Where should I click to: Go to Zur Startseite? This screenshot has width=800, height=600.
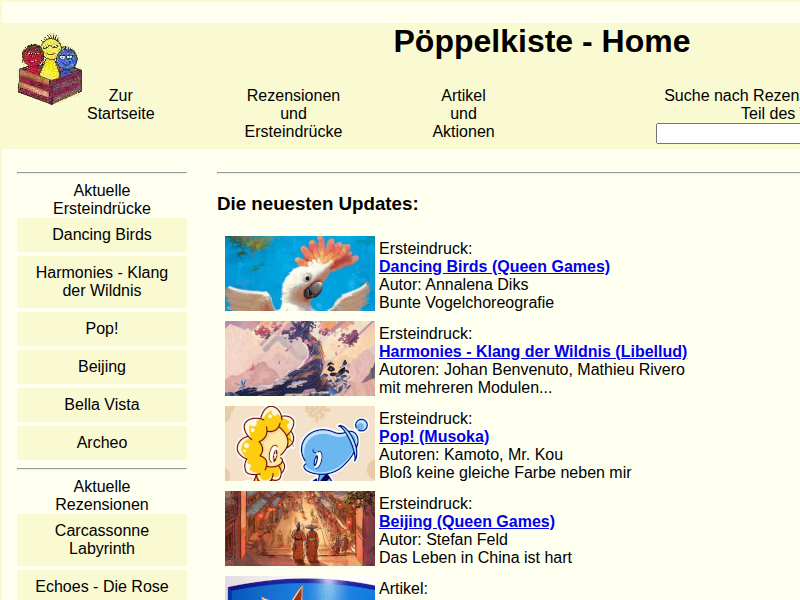120,104
